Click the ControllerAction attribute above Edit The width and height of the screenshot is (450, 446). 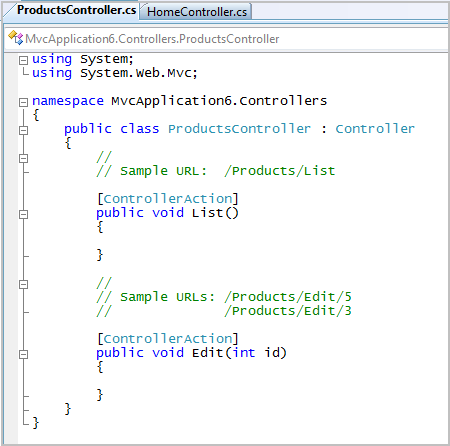[x=168, y=339]
